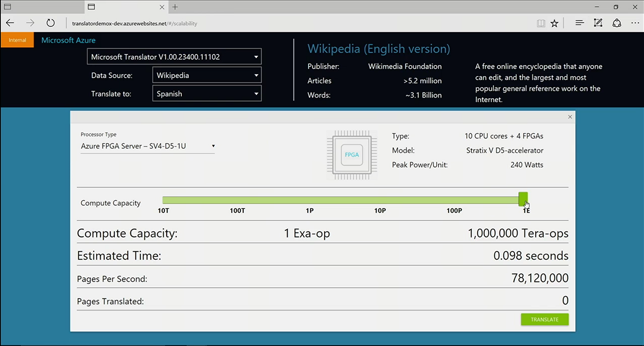
Task: Open the Hub lines icon
Action: pyautogui.click(x=579, y=23)
